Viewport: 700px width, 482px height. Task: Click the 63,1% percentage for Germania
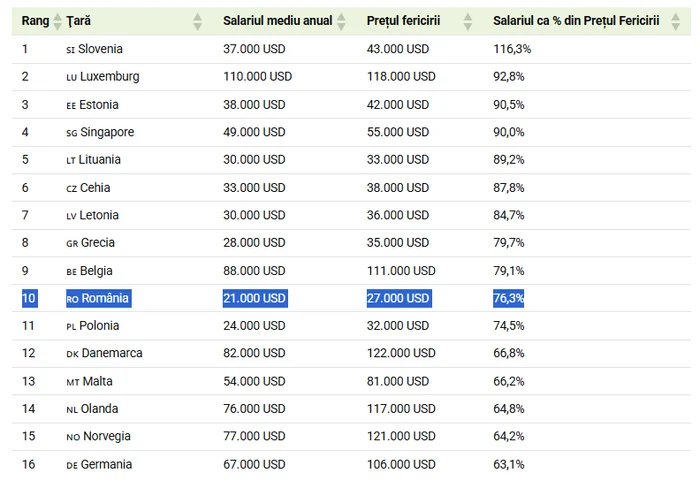tap(508, 464)
